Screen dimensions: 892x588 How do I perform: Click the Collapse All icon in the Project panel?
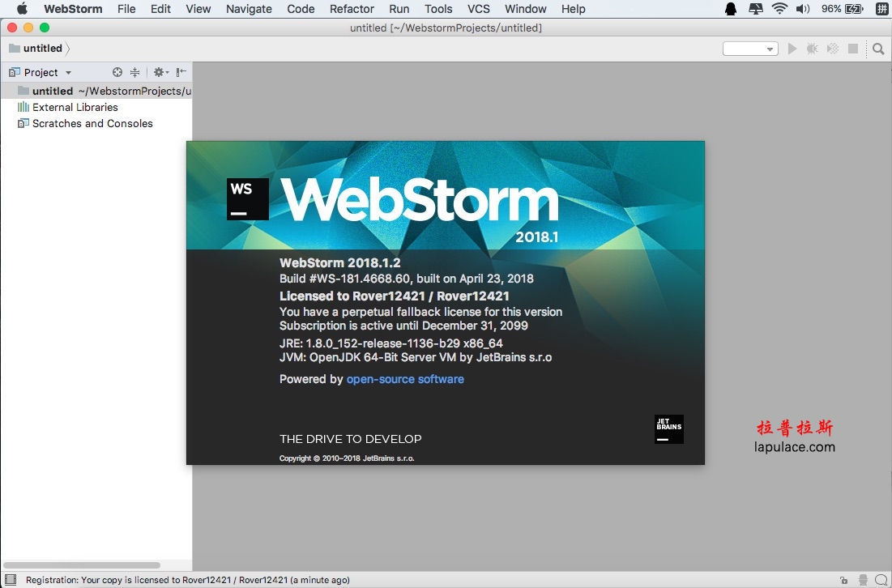[134, 72]
